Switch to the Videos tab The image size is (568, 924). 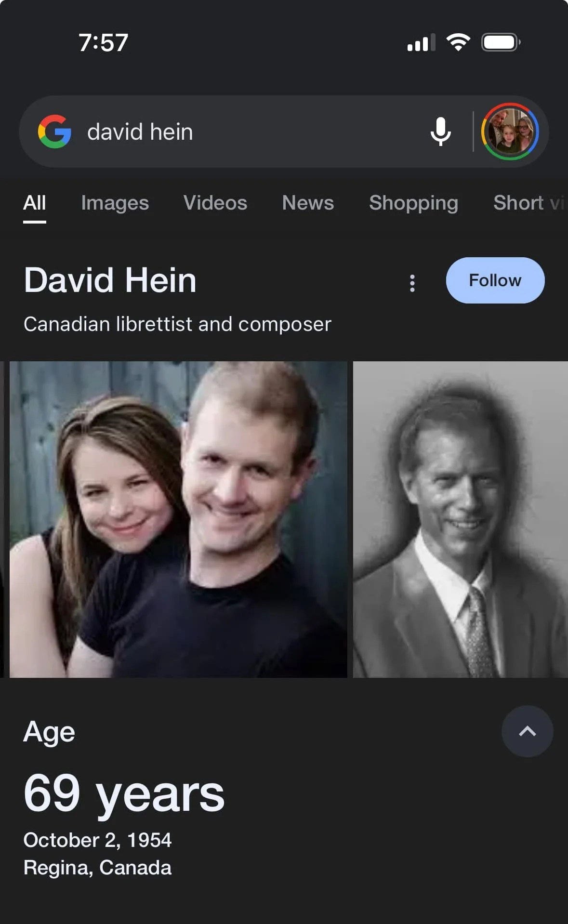coord(215,203)
